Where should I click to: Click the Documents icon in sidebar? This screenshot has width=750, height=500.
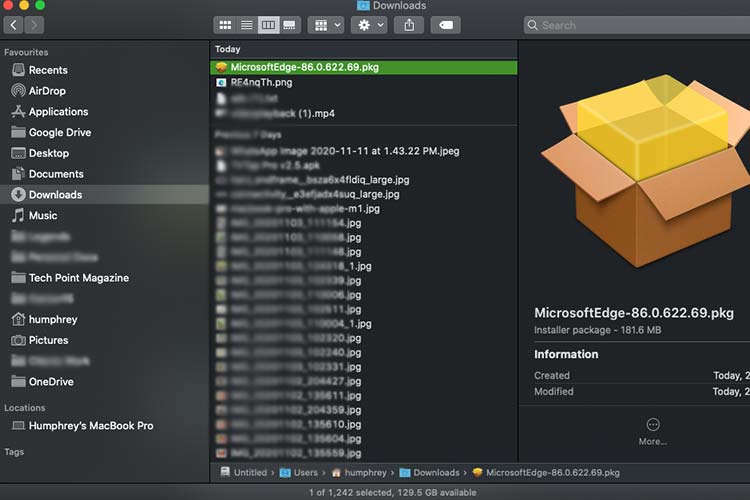pyautogui.click(x=18, y=174)
